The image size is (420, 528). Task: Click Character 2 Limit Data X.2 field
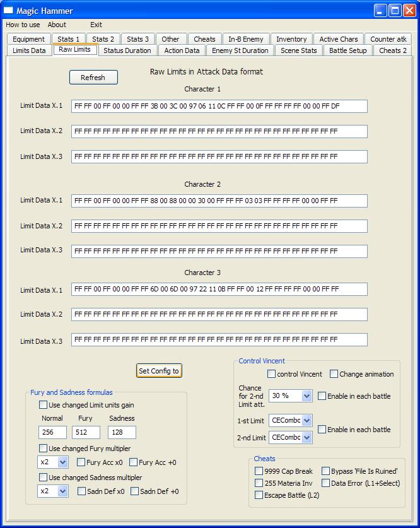click(219, 226)
